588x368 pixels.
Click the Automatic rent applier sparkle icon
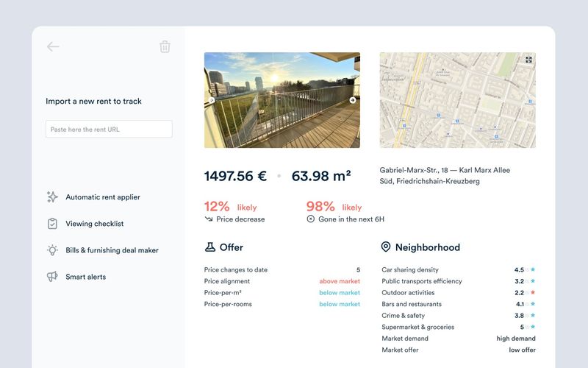coord(52,197)
